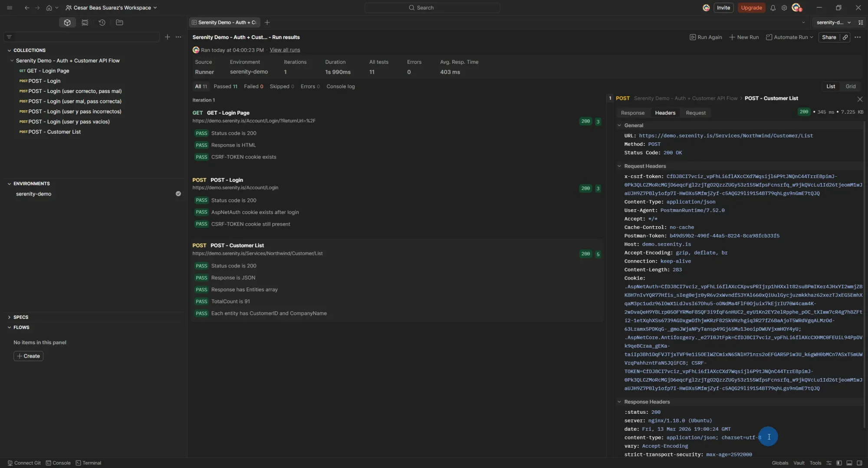Copy run link using icon beside Share
This screenshot has width=868, height=468.
click(x=845, y=37)
